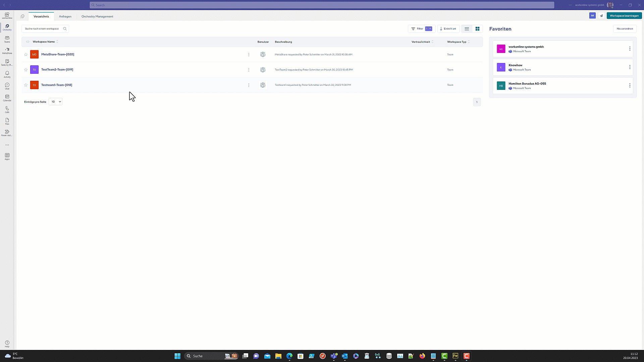This screenshot has height=362, width=644.
Task: Sort by Workspace Name column
Action: [x=45, y=42]
